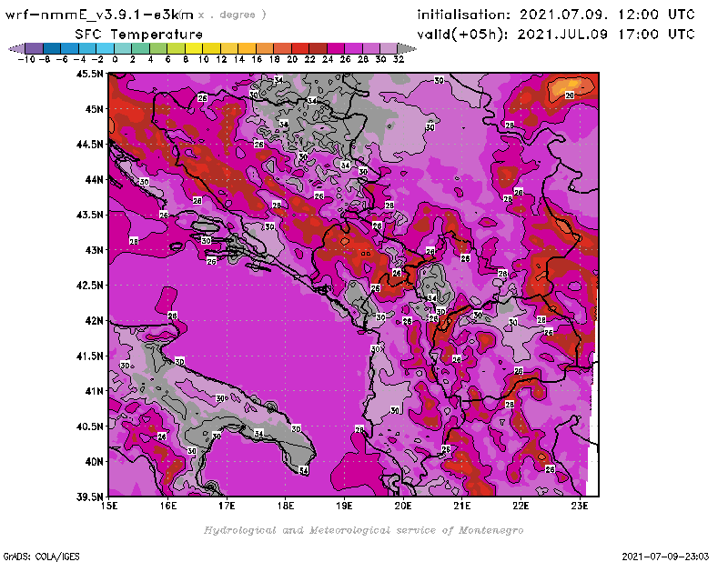
Task: Click the 'valid(+05h):' label
Action: click(x=464, y=34)
